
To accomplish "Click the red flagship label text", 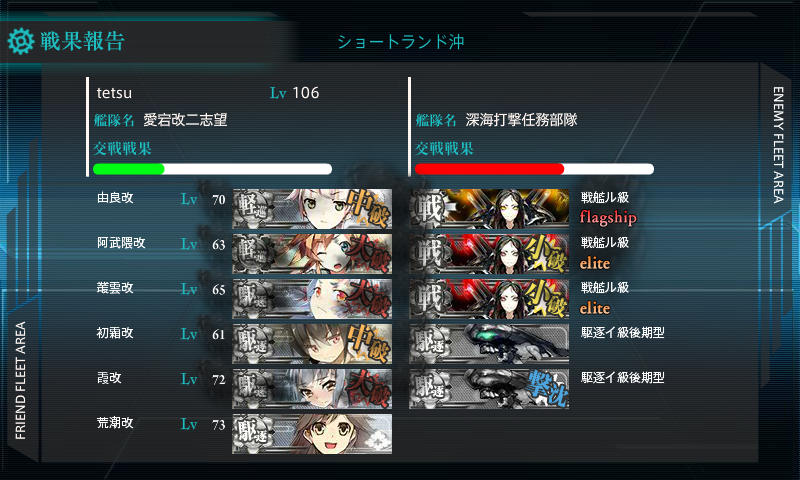I will tap(608, 217).
